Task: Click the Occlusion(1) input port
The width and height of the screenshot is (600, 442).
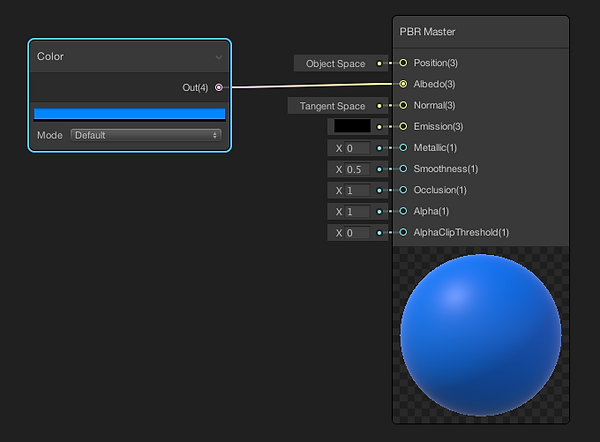Action: tap(403, 190)
